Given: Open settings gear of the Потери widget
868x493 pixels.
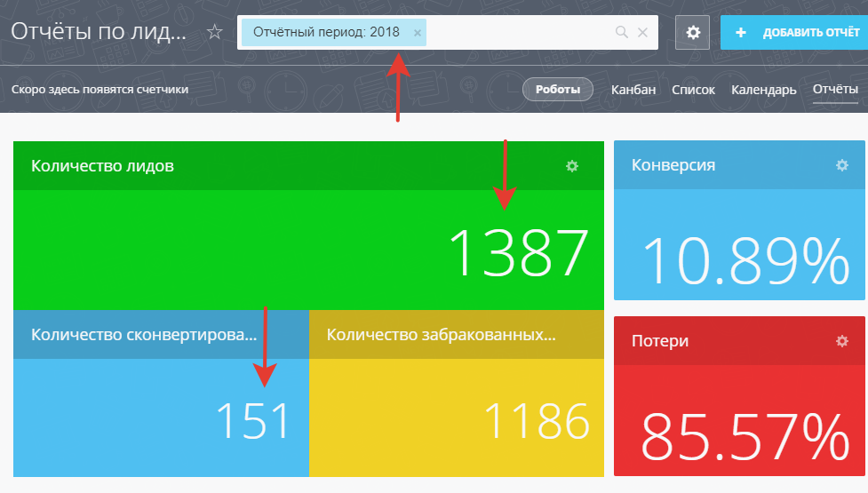Looking at the screenshot, I should (x=842, y=341).
